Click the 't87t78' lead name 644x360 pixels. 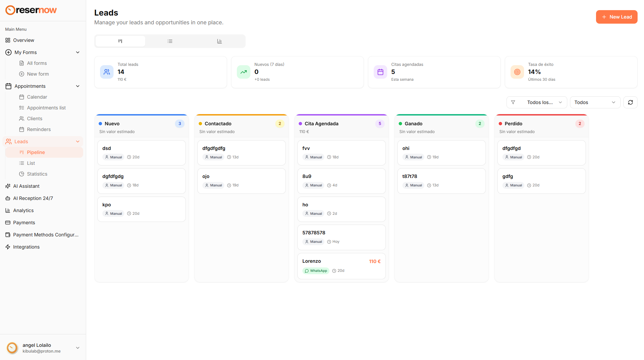(410, 176)
